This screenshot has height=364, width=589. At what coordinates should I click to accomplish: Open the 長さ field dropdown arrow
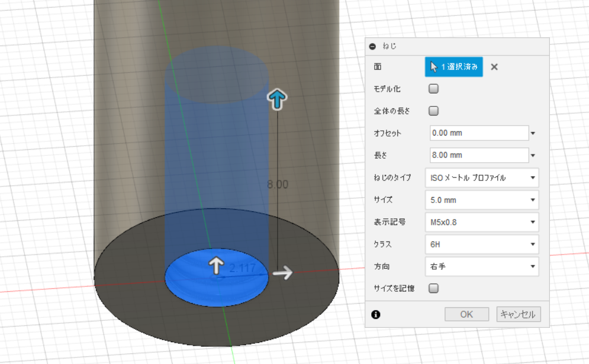click(x=533, y=156)
